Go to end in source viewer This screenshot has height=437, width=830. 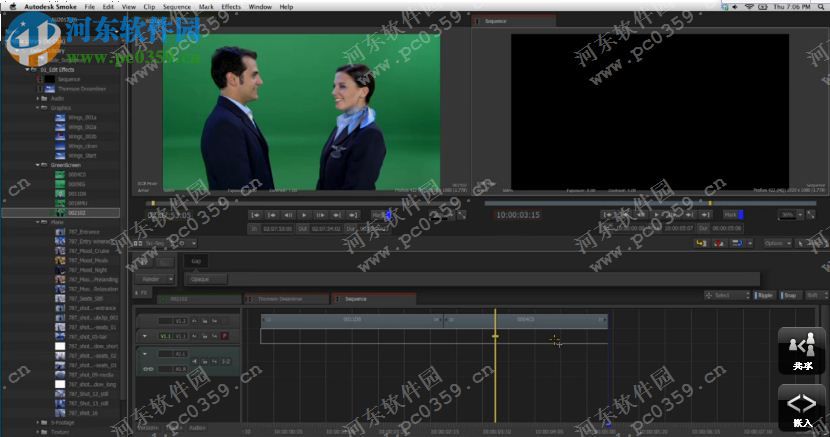353,215
